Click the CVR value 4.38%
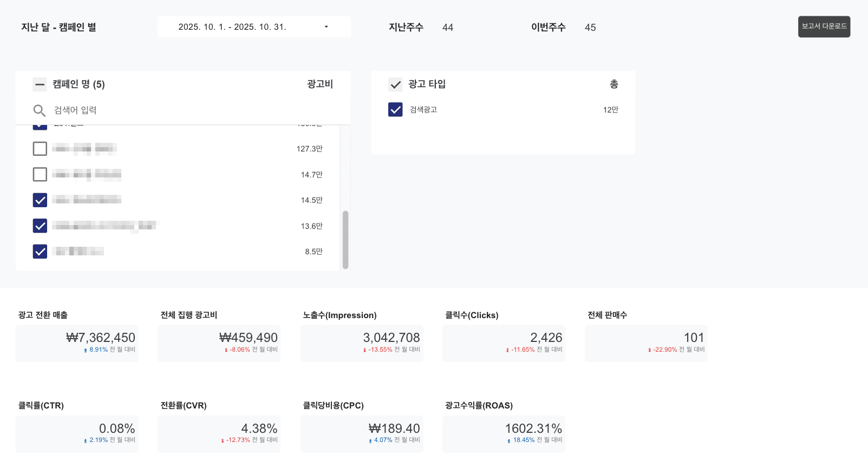Image resolution: width=868 pixels, height=468 pixels. click(x=259, y=429)
